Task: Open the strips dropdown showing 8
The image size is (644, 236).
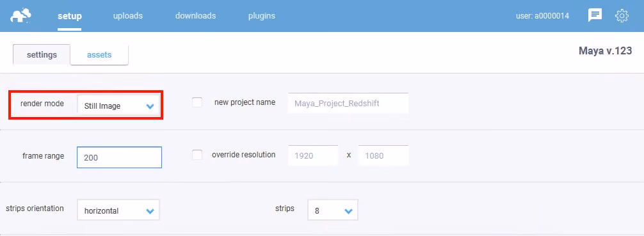Action: (333, 210)
